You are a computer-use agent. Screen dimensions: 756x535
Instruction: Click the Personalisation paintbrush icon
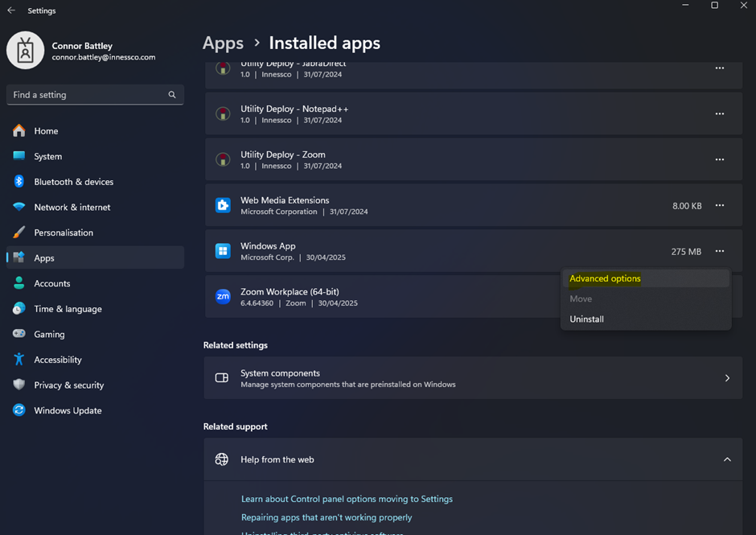tap(19, 233)
